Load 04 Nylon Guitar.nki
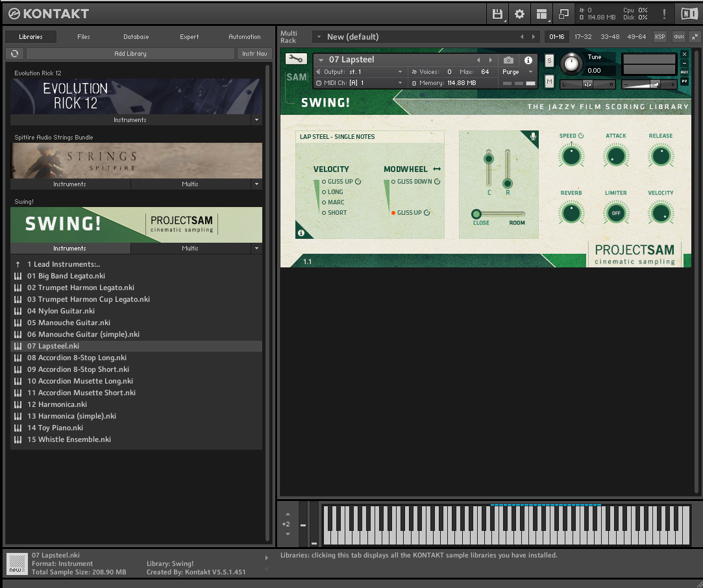Viewport: 703px width, 588px height. tap(136, 311)
